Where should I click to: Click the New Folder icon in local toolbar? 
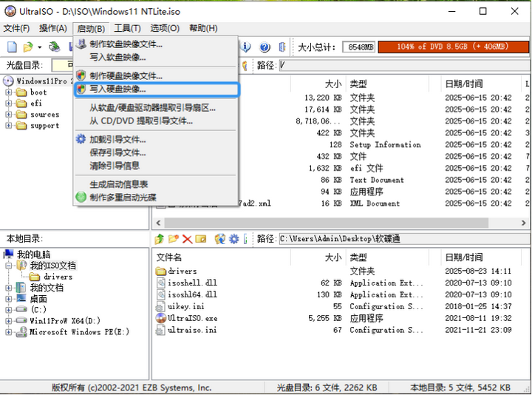click(173, 239)
